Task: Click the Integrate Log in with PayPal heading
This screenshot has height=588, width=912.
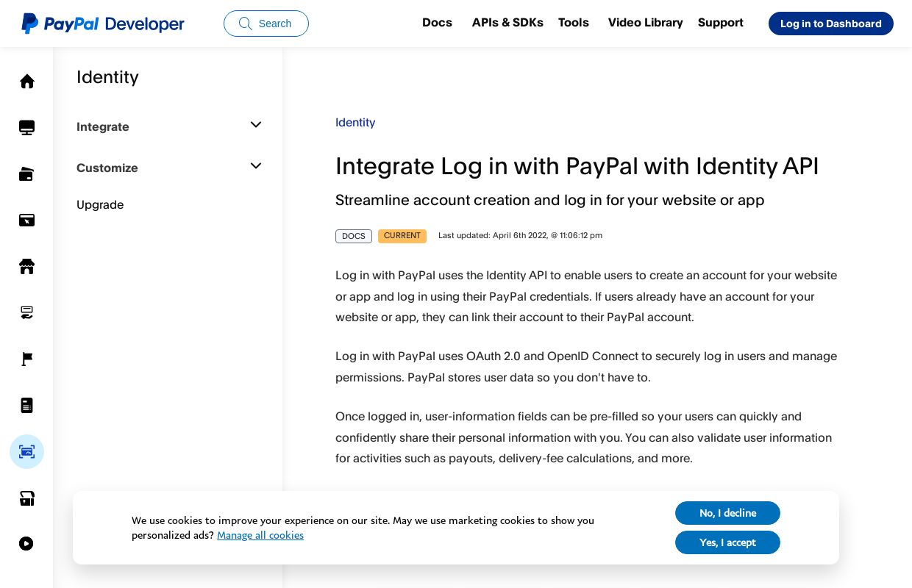Action: click(577, 166)
